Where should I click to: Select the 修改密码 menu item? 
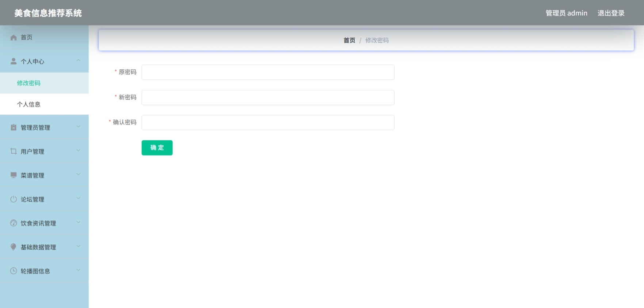[x=44, y=83]
